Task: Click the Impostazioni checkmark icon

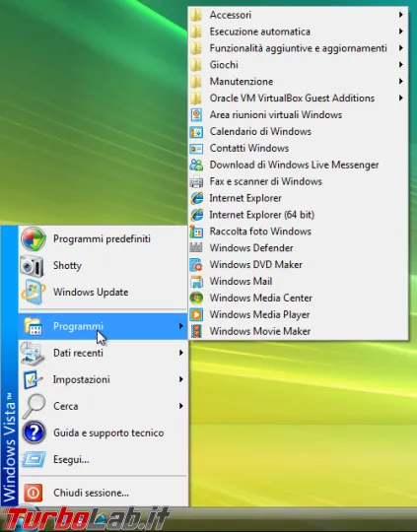Action: 33,379
